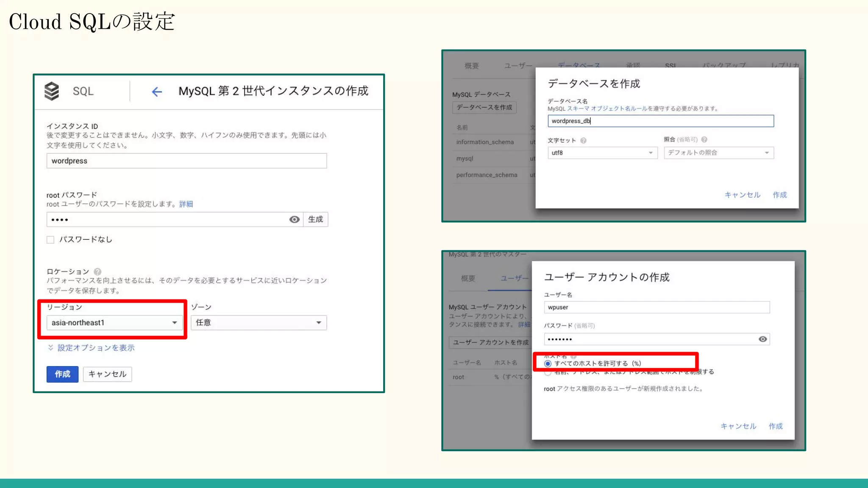Open the utf8 character set dropdown
Viewport: 868px width, 488px height.
(602, 152)
